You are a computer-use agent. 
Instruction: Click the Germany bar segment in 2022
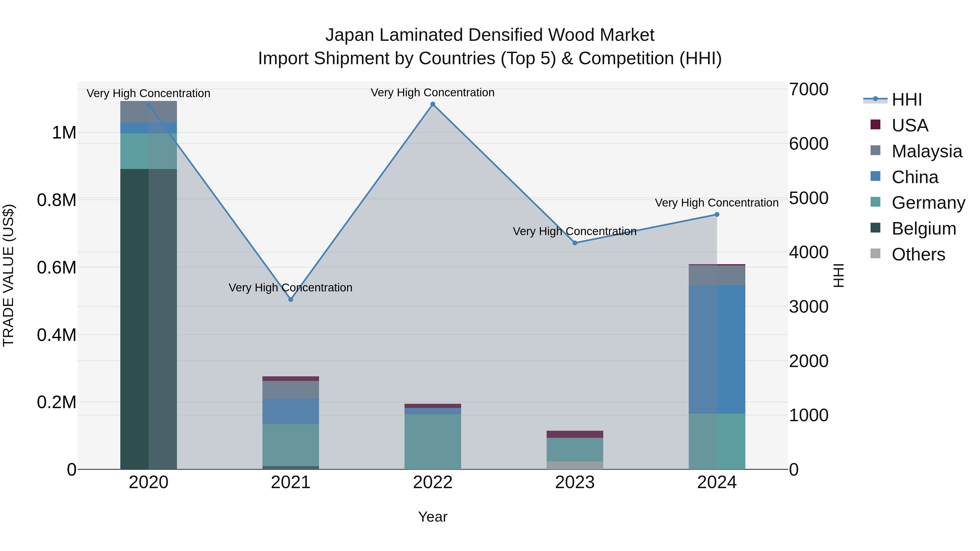click(x=433, y=442)
